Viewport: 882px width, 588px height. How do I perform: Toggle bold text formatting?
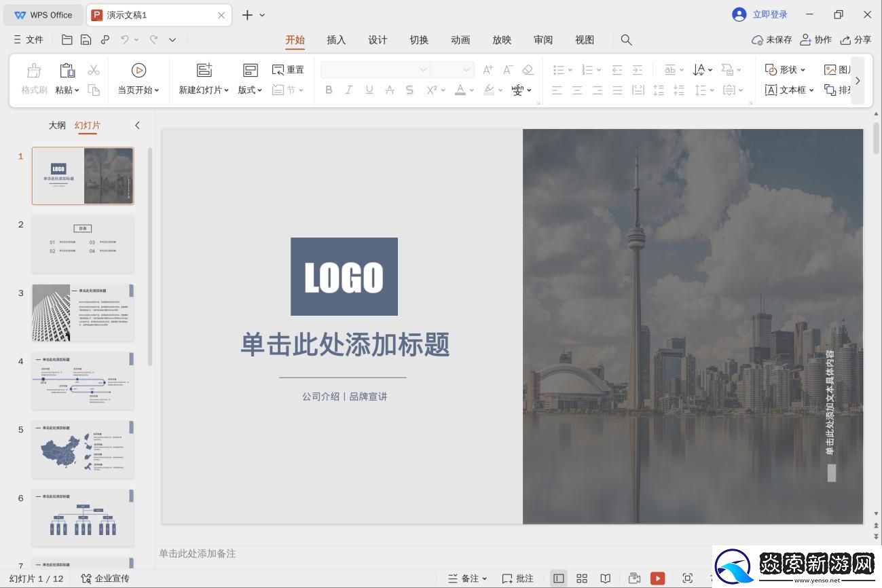point(329,90)
